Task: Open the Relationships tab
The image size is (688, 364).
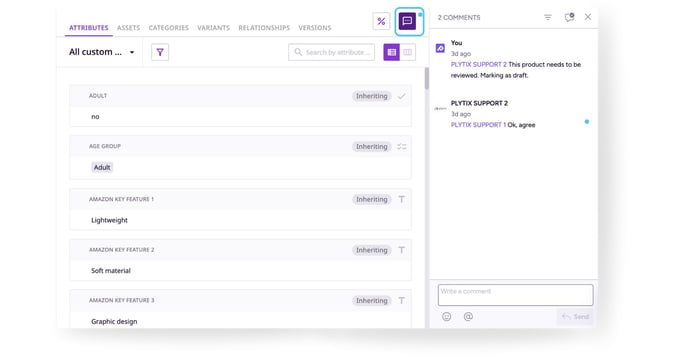Action: click(x=264, y=28)
